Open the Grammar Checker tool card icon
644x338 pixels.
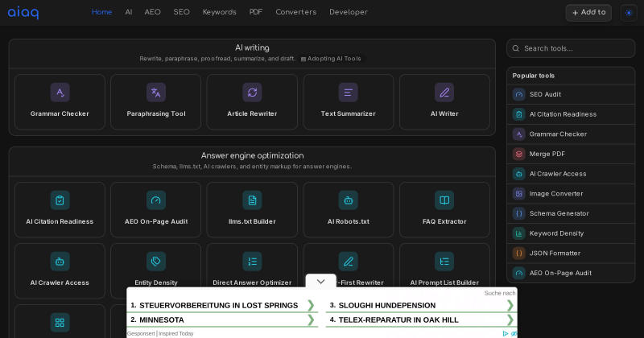60,93
